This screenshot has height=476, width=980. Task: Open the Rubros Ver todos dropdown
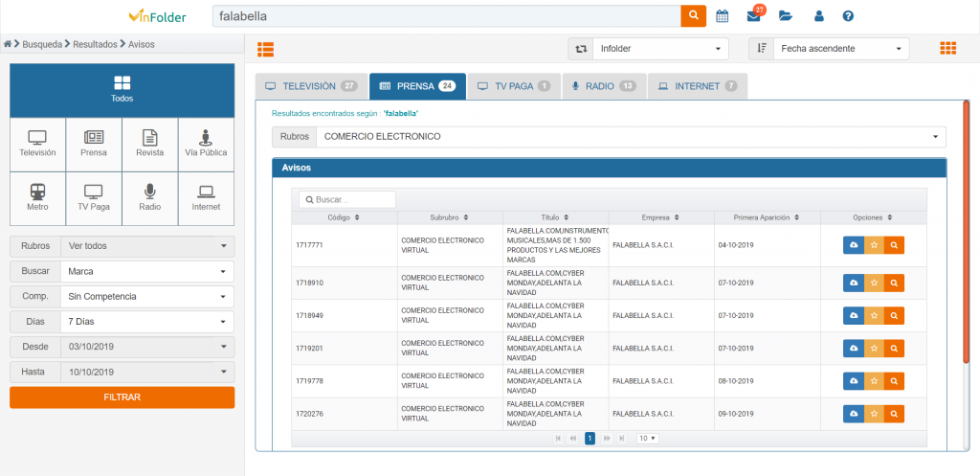point(147,246)
